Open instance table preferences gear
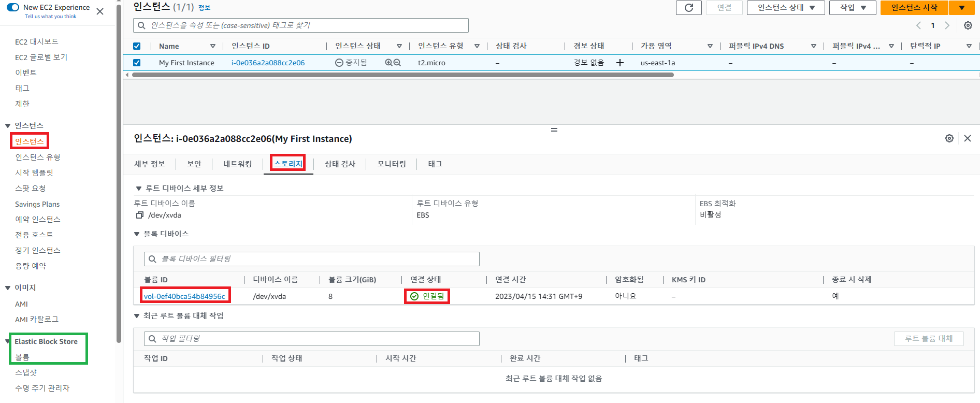Image resolution: width=980 pixels, height=403 pixels. click(x=968, y=25)
